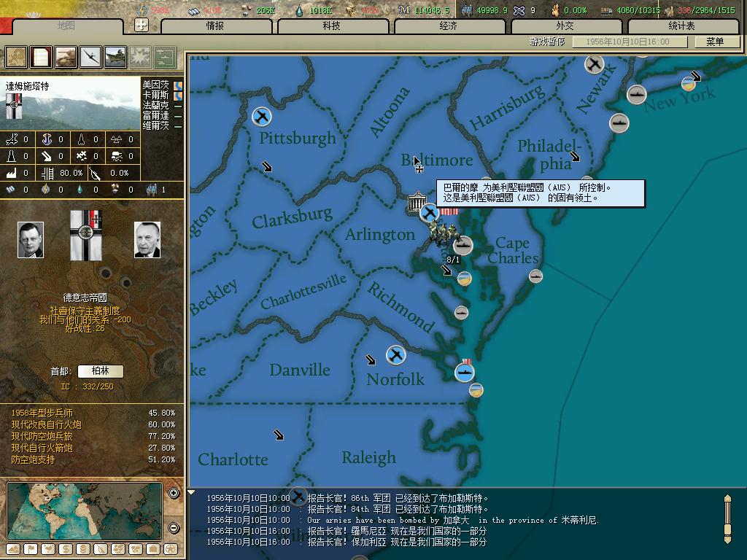Select the Raleigh province on the map
The height and width of the screenshot is (560, 747).
click(x=368, y=457)
